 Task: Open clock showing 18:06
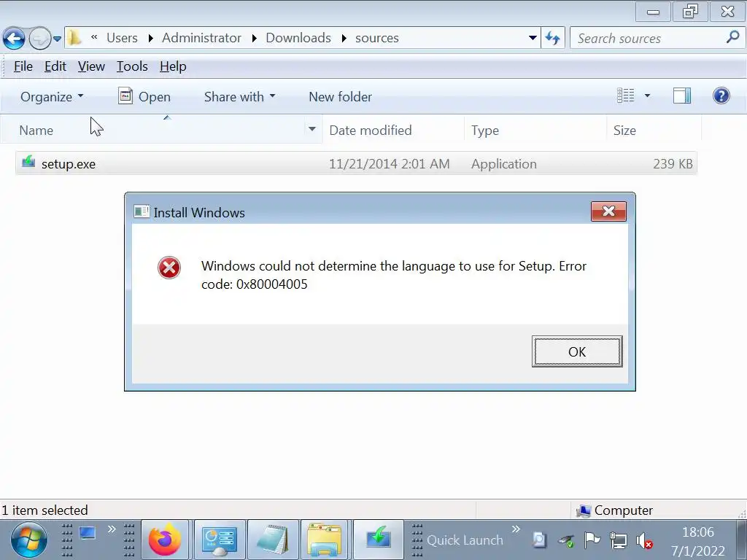pos(698,541)
